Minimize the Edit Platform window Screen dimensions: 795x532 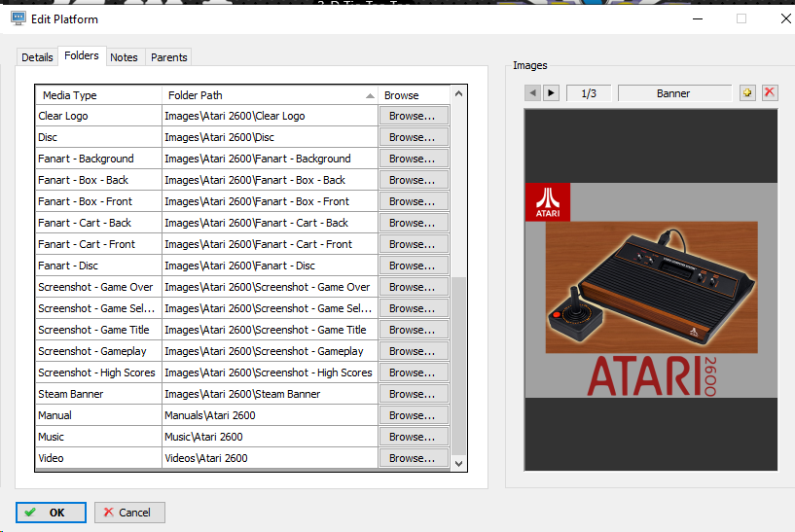pos(698,18)
